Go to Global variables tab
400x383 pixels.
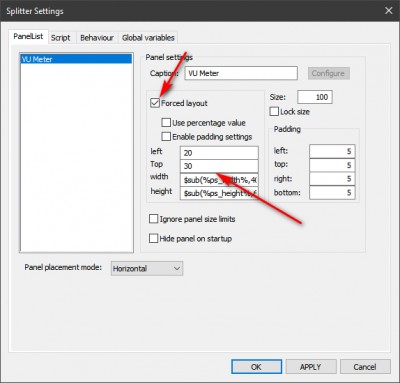pos(148,38)
